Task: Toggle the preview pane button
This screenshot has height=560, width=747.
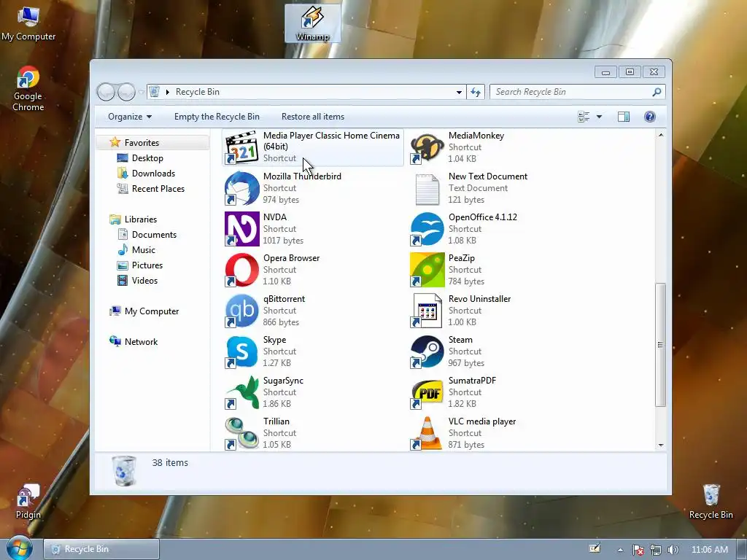Action: pyautogui.click(x=624, y=117)
